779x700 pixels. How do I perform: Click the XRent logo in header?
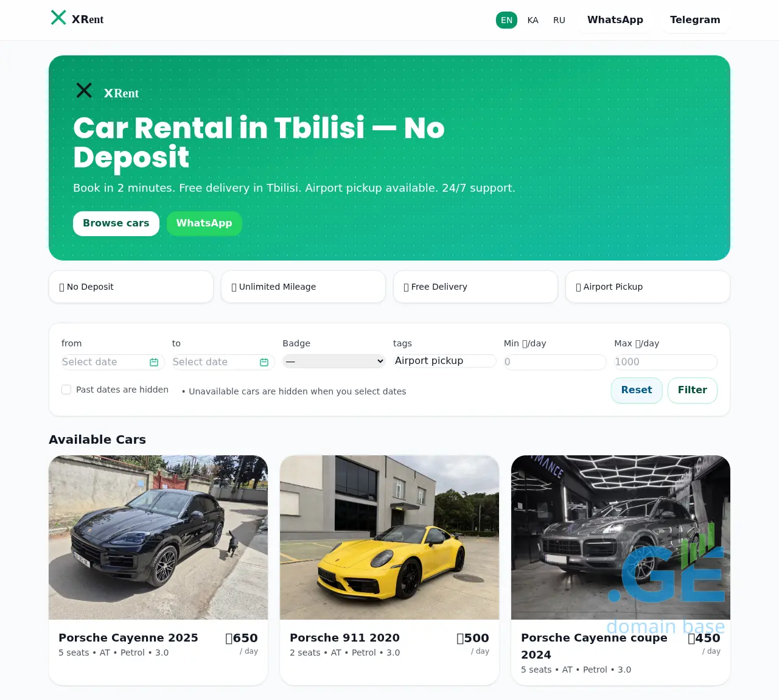point(77,19)
